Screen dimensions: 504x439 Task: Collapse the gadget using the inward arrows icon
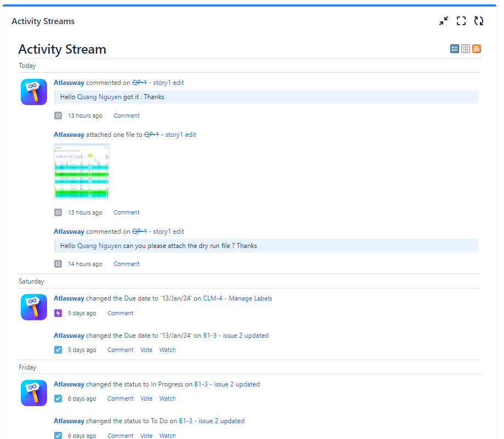pyautogui.click(x=444, y=21)
